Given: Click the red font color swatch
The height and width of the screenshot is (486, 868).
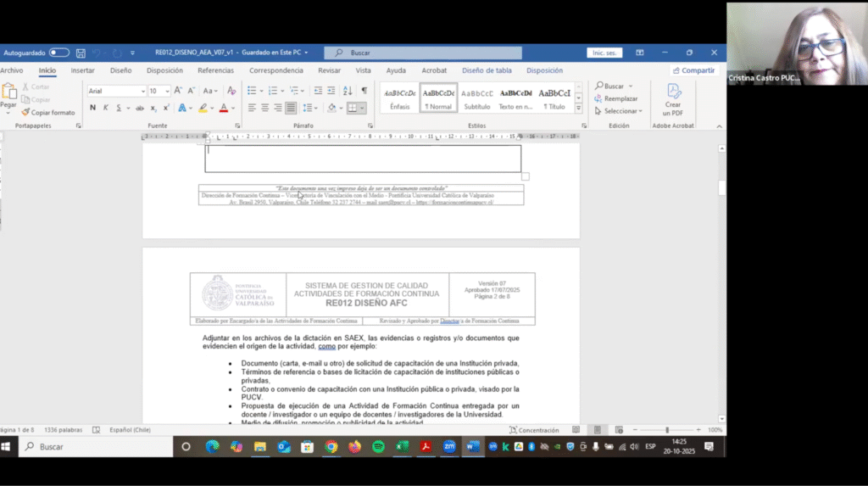Looking at the screenshot, I should click(x=223, y=108).
